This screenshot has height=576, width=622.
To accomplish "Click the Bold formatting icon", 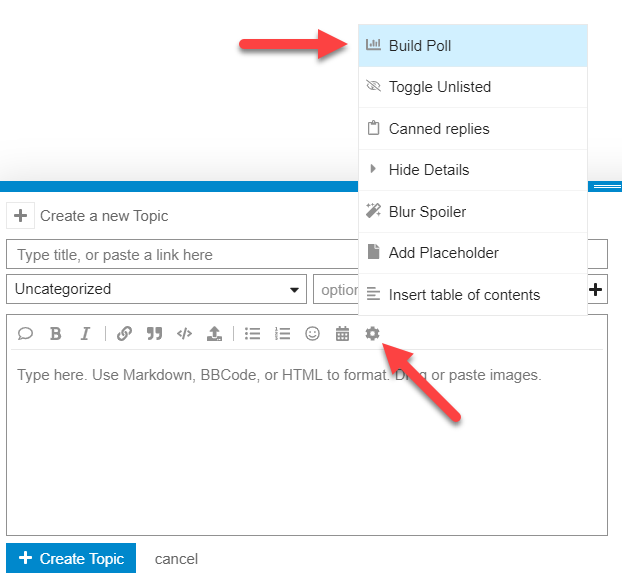I will [x=56, y=334].
